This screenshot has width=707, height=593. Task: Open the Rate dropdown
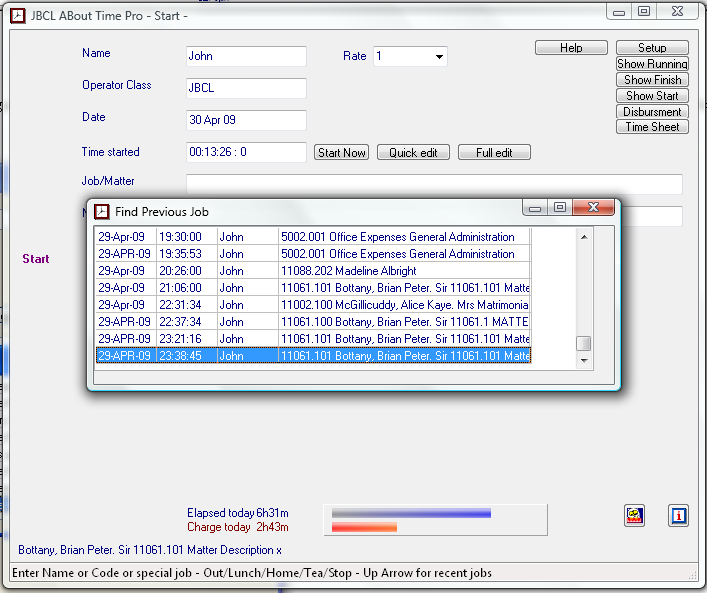[439, 57]
